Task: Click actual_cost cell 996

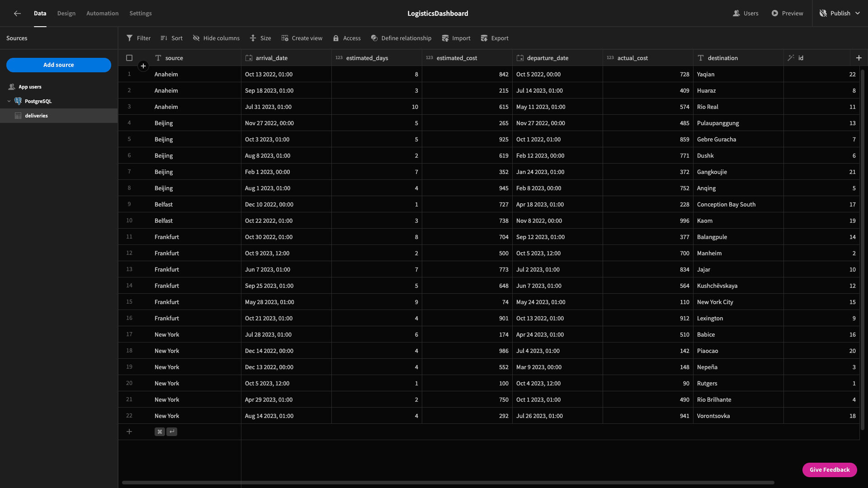Action: tap(648, 221)
